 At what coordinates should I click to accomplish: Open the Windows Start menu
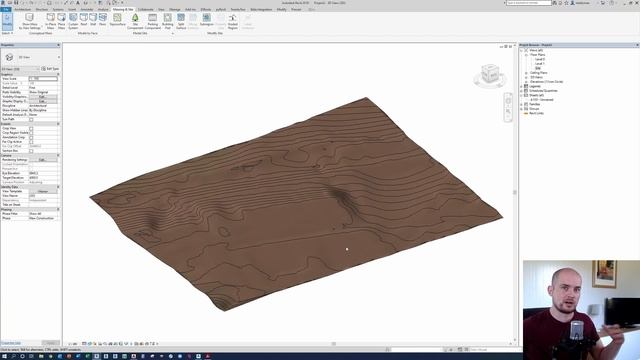point(4,356)
